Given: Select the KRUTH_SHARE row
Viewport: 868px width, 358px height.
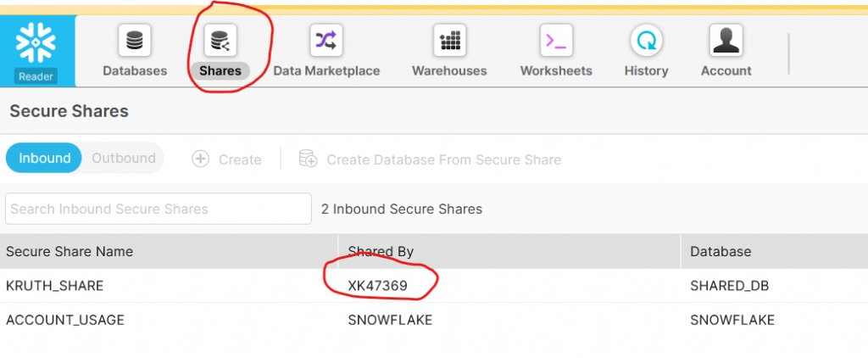Looking at the screenshot, I should point(434,286).
